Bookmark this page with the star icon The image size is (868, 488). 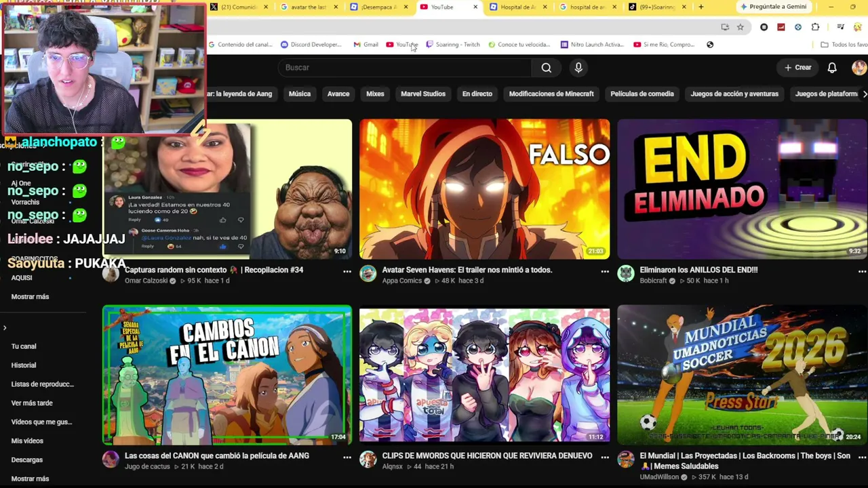coord(741,27)
